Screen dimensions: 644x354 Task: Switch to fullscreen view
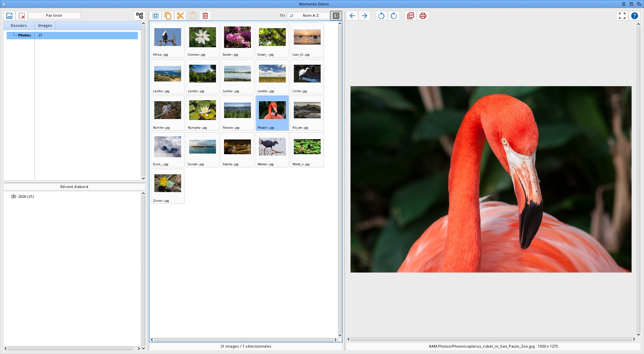(x=622, y=16)
